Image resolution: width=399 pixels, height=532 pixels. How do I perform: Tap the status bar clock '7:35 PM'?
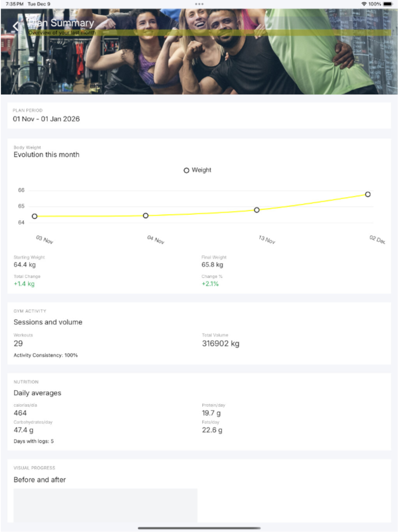coord(14,4)
